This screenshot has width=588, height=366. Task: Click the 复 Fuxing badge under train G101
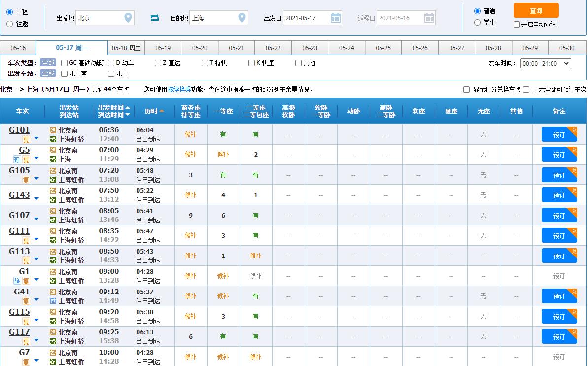click(x=26, y=139)
